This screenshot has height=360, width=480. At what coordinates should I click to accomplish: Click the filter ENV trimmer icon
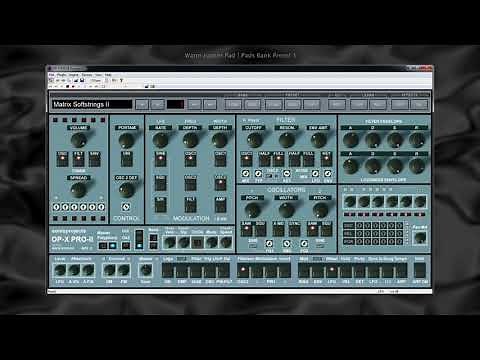pyautogui.click(x=328, y=173)
